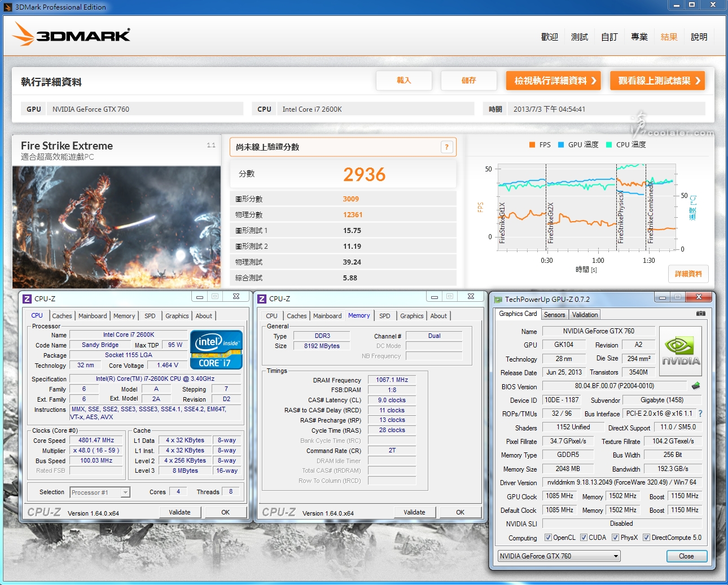
Task: Switch to Sensors tab in GPU-Z
Action: [554, 315]
